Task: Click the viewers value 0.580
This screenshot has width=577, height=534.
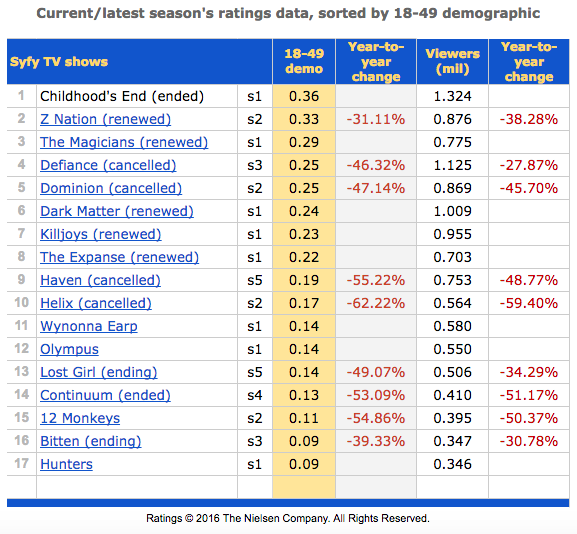Action: [453, 326]
